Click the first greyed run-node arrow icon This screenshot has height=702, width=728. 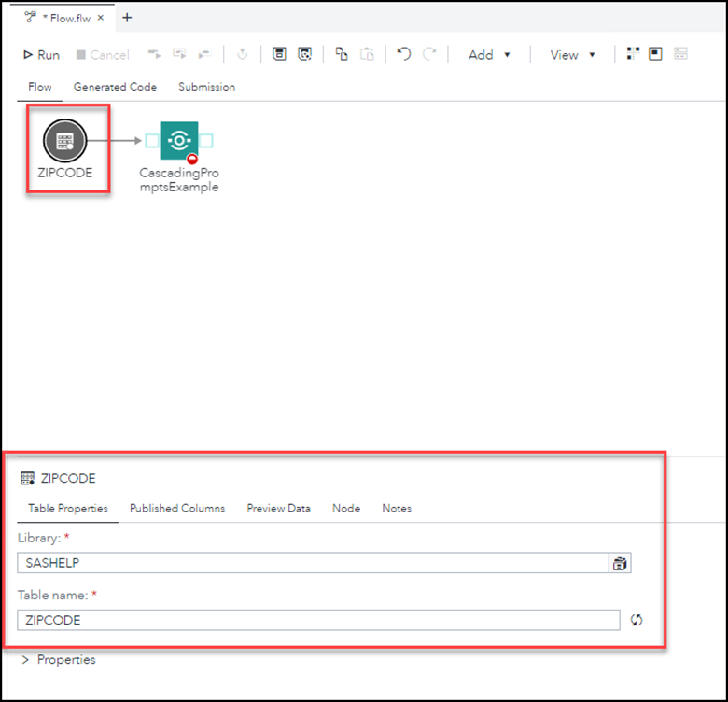154,54
